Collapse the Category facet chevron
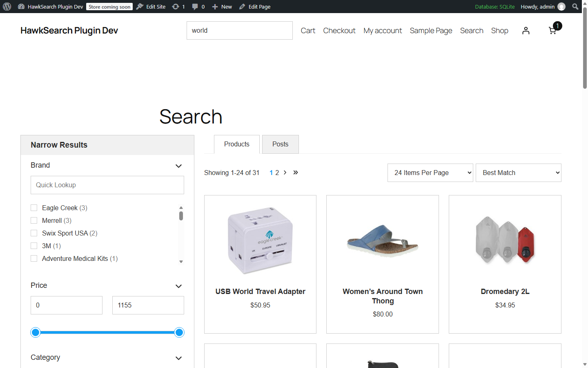 pyautogui.click(x=178, y=358)
